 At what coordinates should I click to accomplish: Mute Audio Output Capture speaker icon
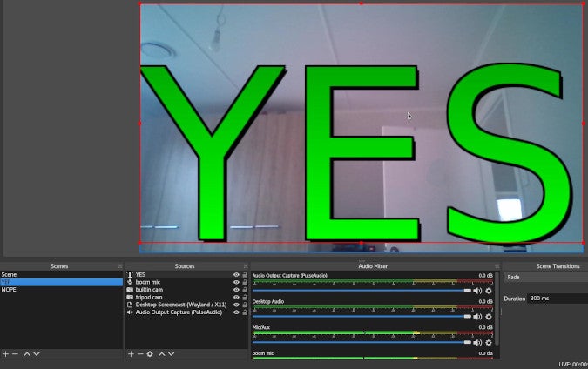(x=477, y=291)
